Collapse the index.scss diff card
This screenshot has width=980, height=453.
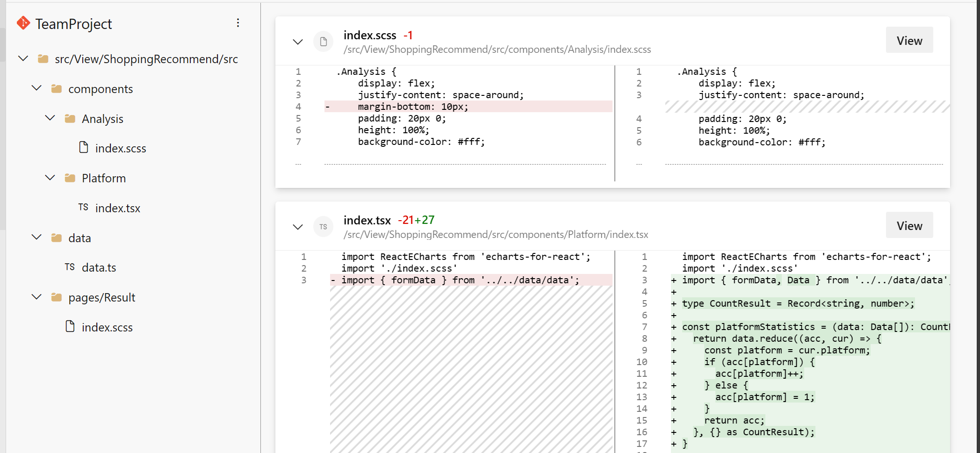click(298, 42)
